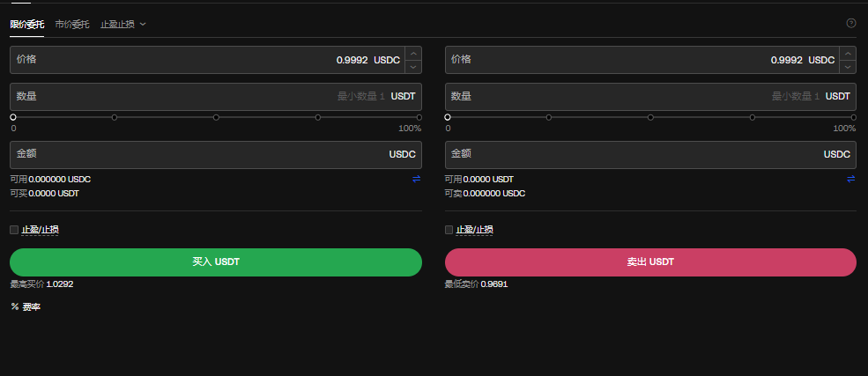Click the buy-side swap arrows icon

coord(417,179)
